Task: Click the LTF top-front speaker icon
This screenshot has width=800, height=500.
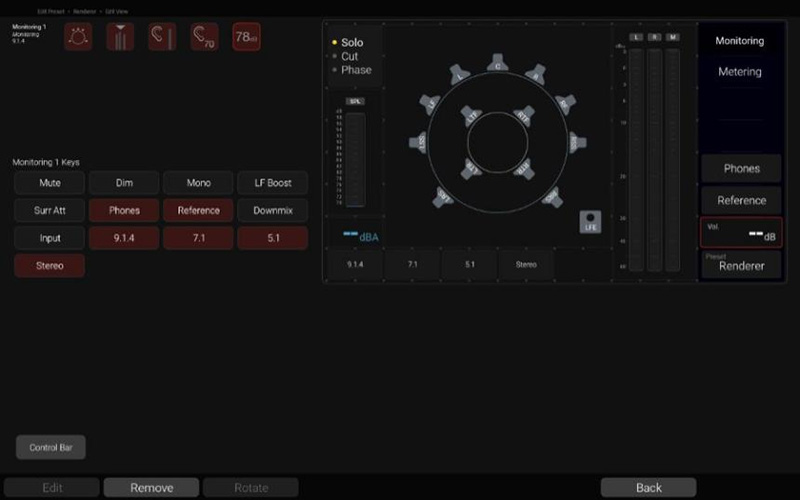Action: (x=472, y=116)
